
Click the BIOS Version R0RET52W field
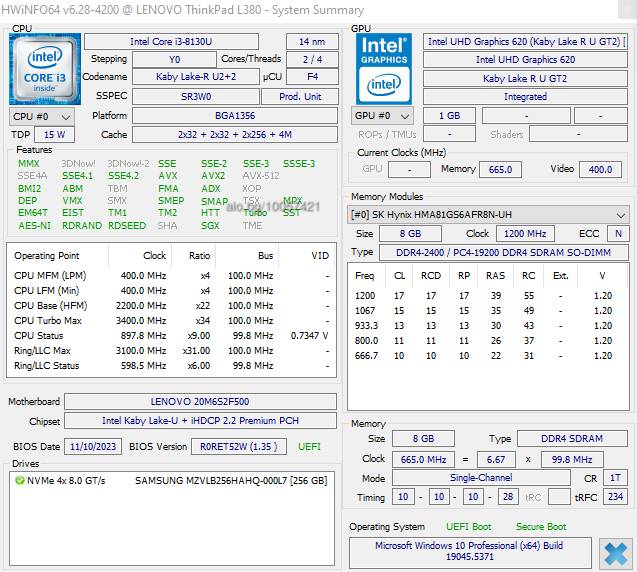coord(238,446)
